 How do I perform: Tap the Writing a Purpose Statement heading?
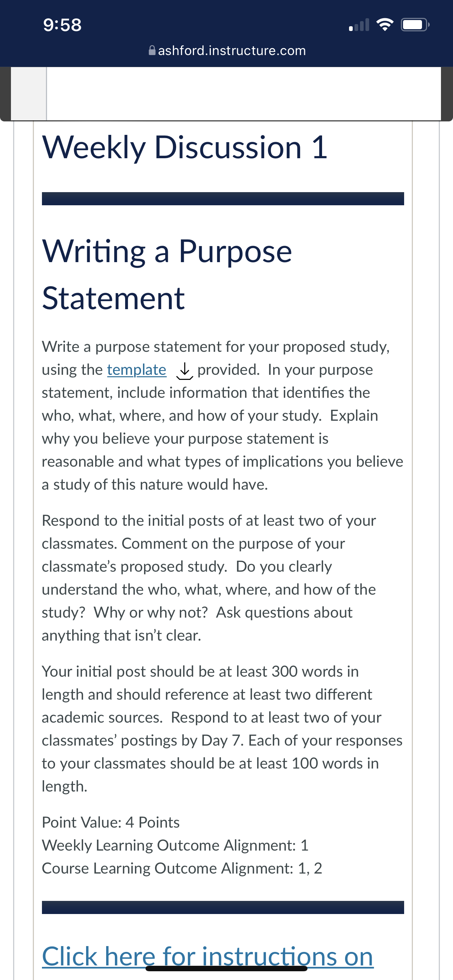(x=167, y=275)
